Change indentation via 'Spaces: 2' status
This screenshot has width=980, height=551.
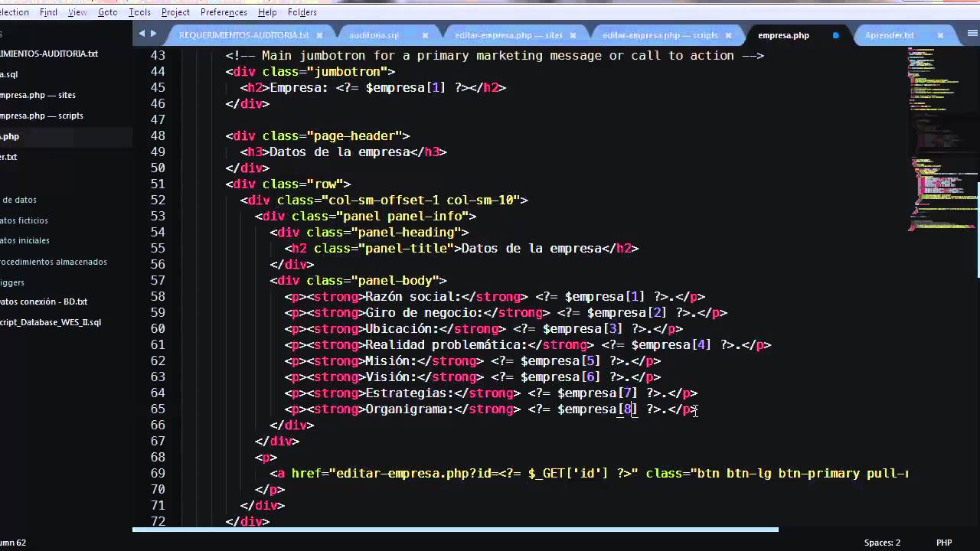[882, 543]
